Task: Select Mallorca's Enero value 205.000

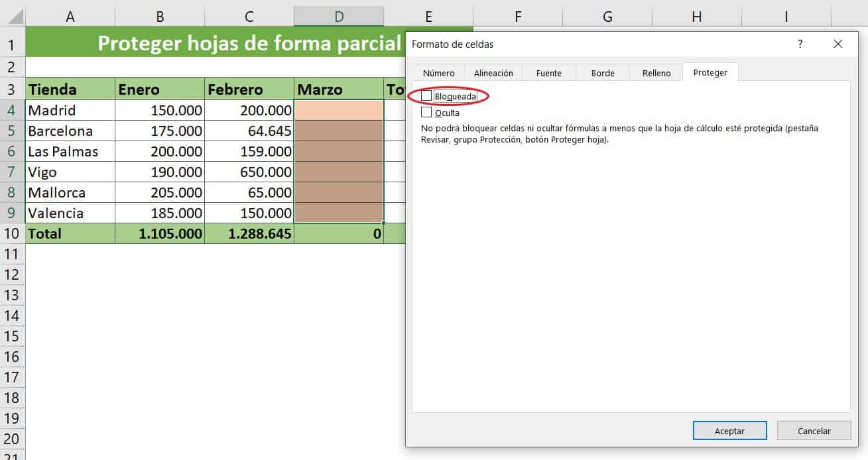Action: (x=160, y=192)
